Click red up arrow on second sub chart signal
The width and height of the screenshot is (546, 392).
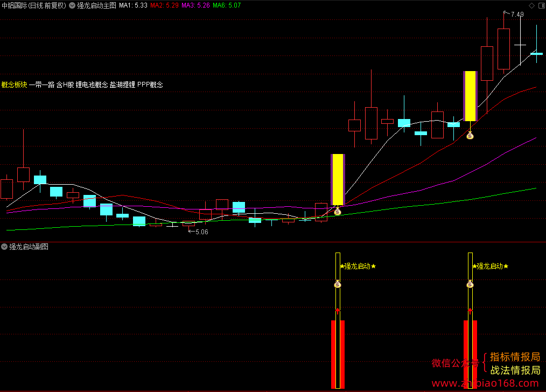(470, 311)
